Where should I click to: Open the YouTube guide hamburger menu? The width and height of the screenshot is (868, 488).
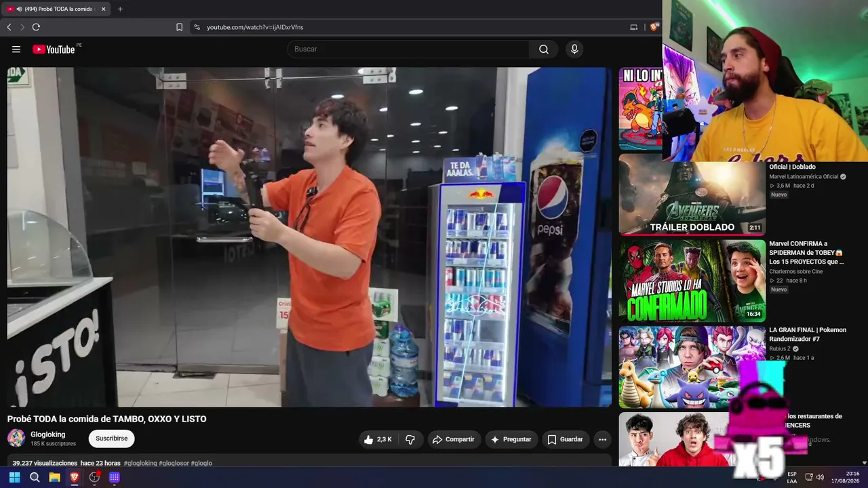[x=16, y=49]
